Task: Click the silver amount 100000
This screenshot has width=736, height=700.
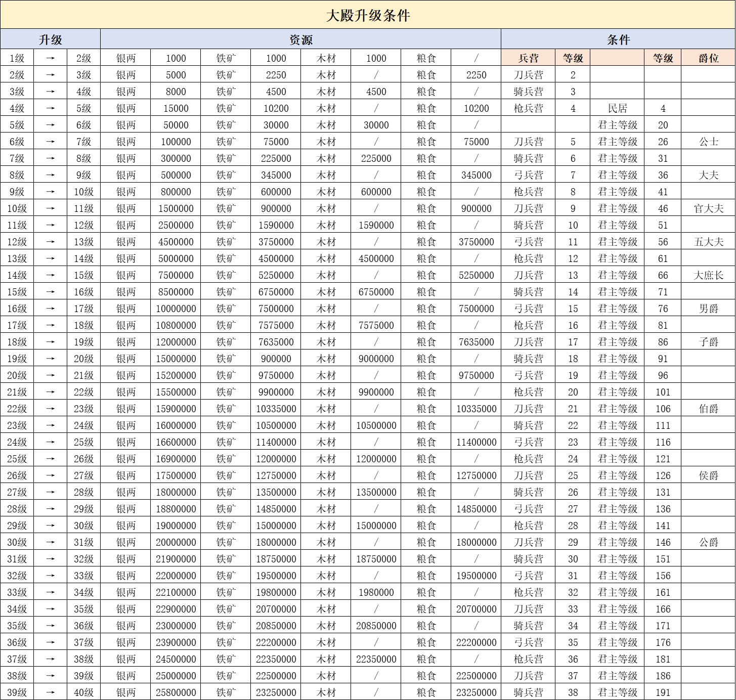Action: (x=176, y=142)
